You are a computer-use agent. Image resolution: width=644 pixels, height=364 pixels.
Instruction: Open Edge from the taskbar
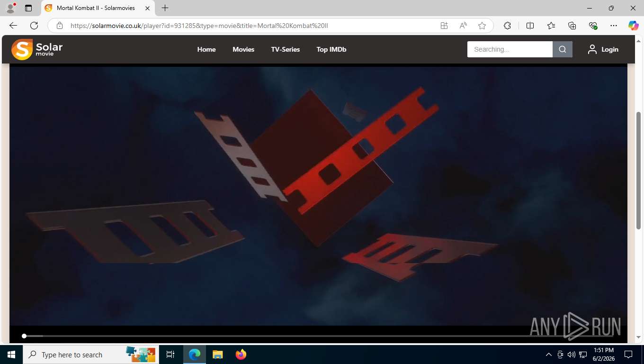(x=195, y=355)
